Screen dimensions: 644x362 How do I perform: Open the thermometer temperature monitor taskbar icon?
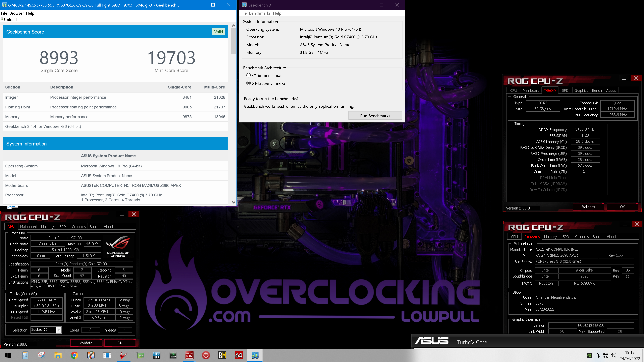click(91, 355)
